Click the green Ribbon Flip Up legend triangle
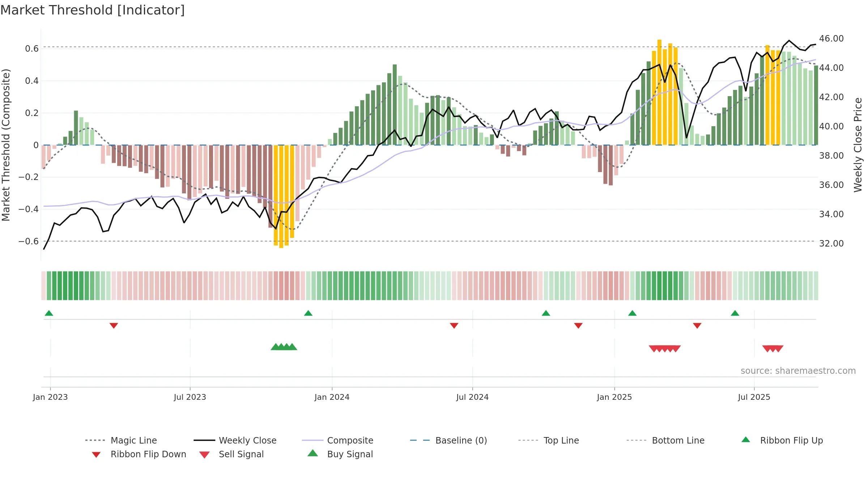This screenshot has width=868, height=488. [746, 440]
